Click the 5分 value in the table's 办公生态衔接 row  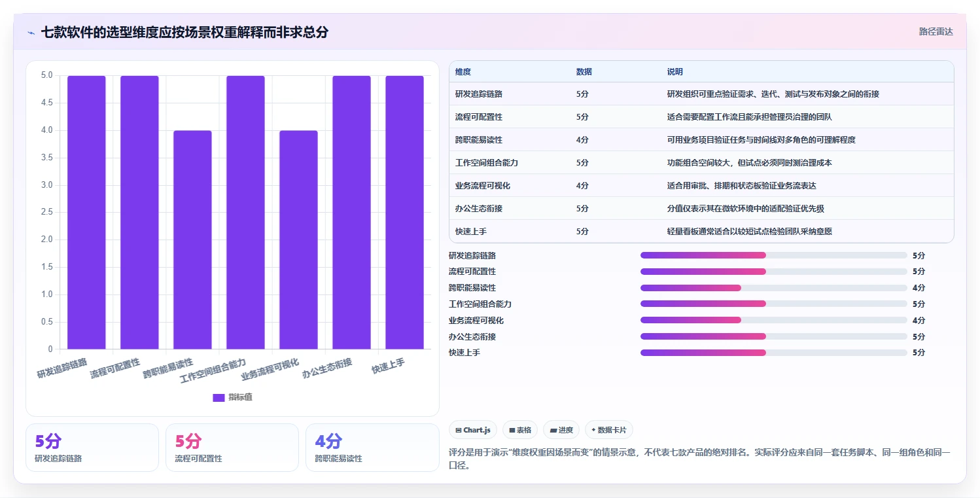coord(582,209)
